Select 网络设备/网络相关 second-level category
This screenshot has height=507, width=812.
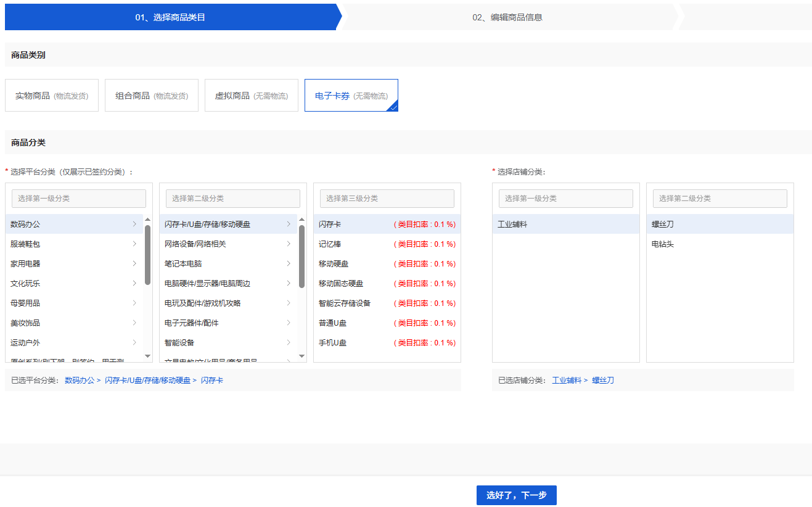coord(228,244)
